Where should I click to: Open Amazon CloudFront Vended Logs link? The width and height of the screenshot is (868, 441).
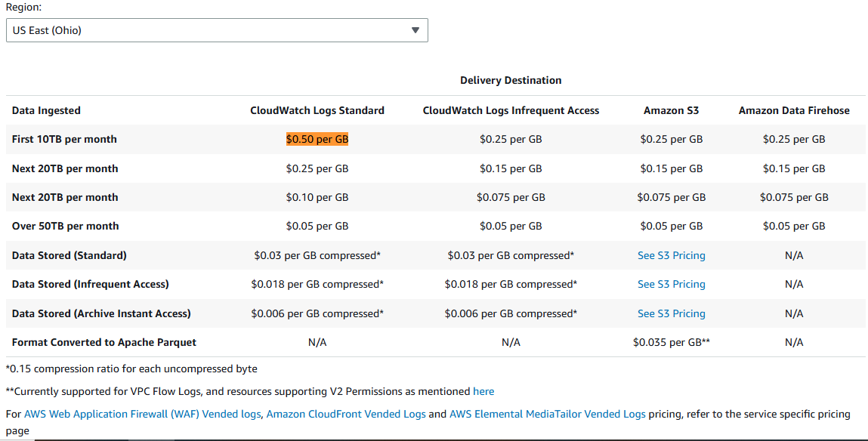(x=346, y=414)
